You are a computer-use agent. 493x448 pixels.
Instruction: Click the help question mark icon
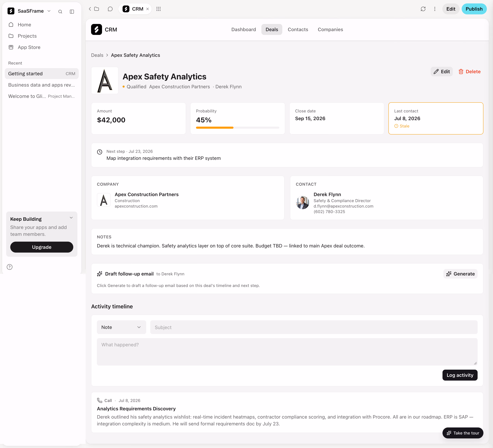pyautogui.click(x=10, y=267)
